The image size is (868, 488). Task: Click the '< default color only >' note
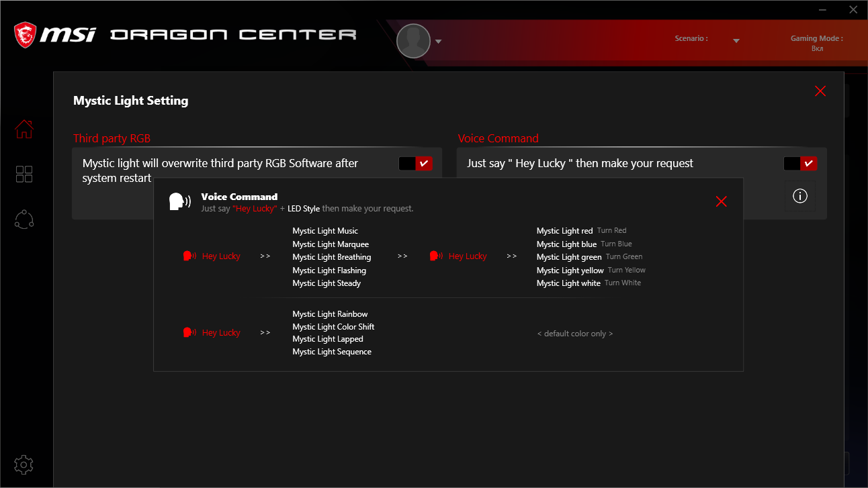tap(575, 334)
